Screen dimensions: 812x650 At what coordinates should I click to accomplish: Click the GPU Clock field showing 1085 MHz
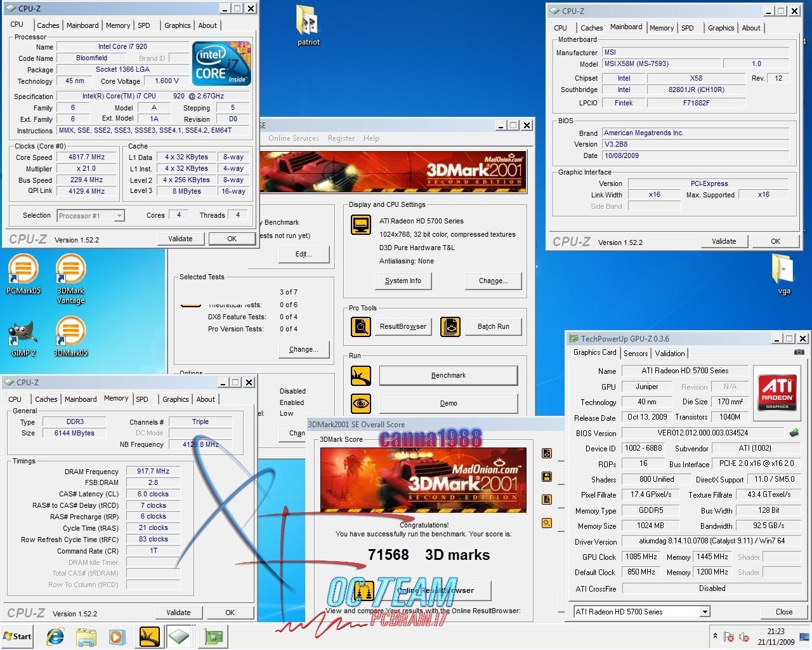pyautogui.click(x=641, y=557)
